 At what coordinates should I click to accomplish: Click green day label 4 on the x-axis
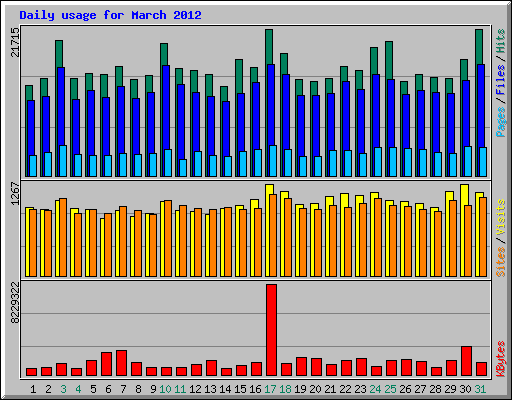[x=78, y=389]
